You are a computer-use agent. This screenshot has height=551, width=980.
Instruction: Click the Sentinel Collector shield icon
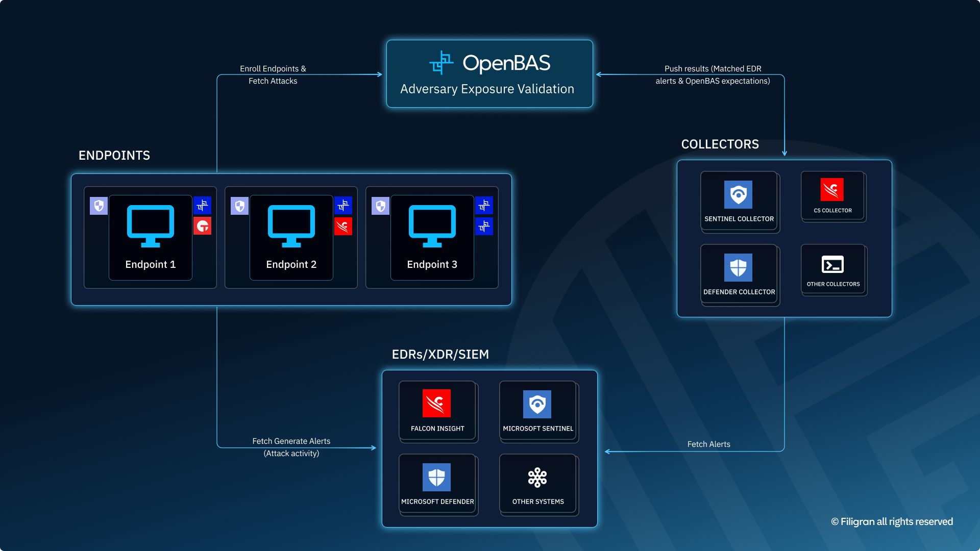[738, 194]
